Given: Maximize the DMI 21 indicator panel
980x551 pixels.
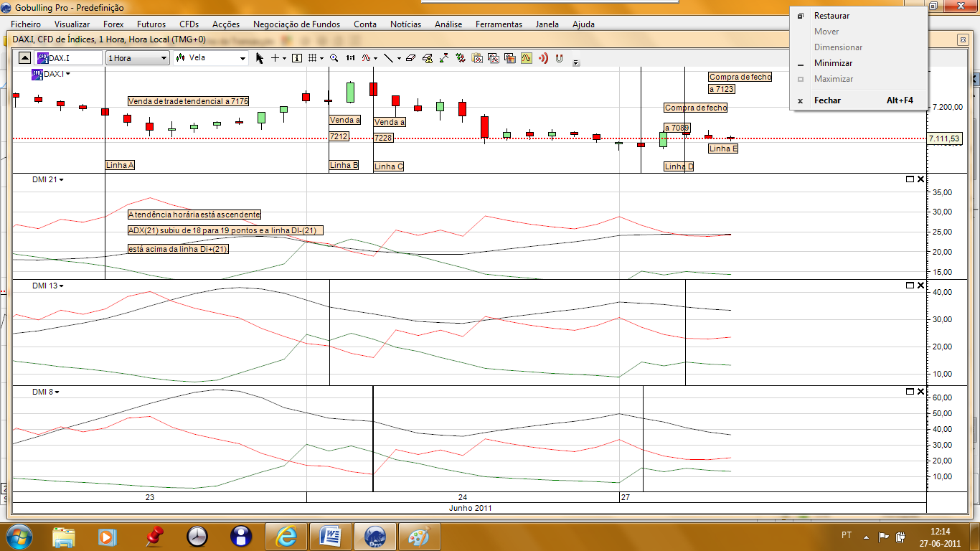Looking at the screenshot, I should coord(910,179).
